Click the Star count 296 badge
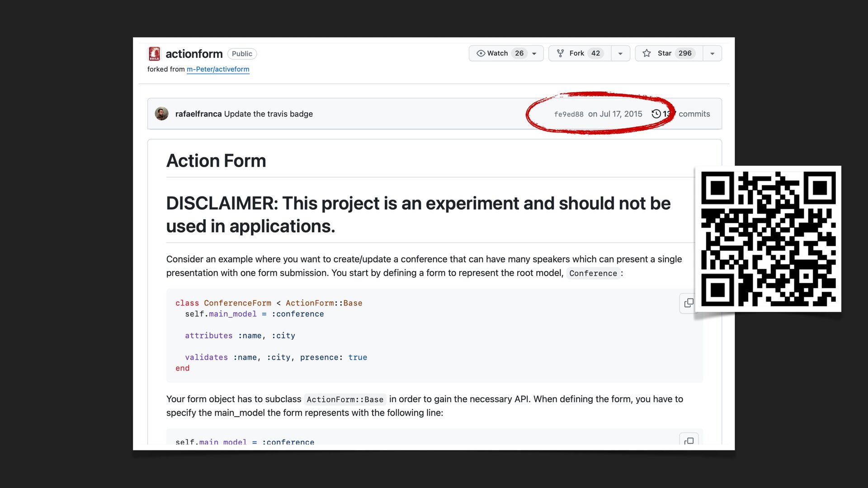This screenshot has width=868, height=488. [x=684, y=53]
